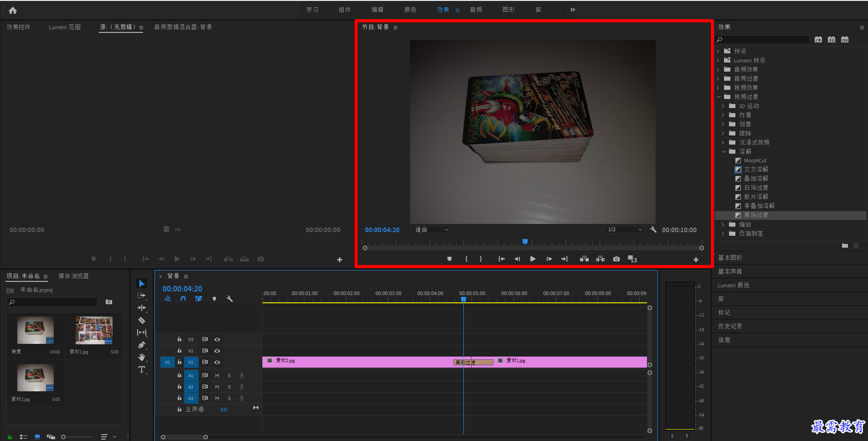Expand the 视频效果 folder
The height and width of the screenshot is (441, 868).
pyautogui.click(x=719, y=88)
